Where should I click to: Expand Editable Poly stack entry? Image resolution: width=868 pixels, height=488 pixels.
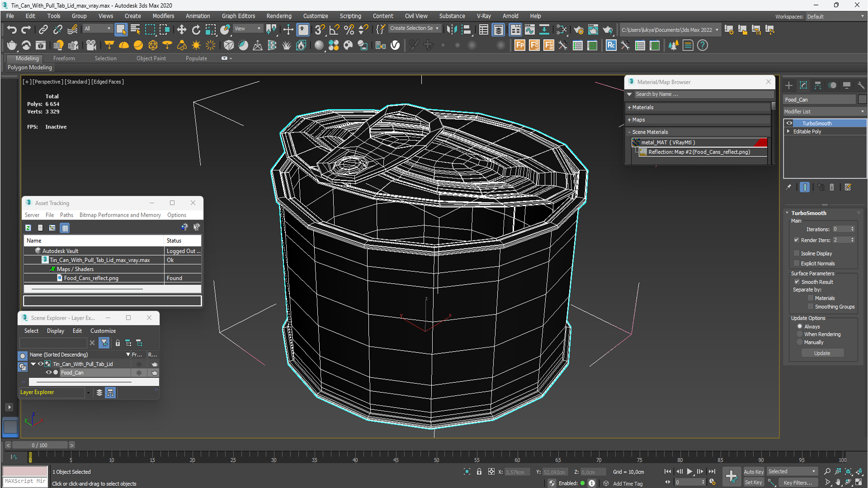(x=789, y=131)
